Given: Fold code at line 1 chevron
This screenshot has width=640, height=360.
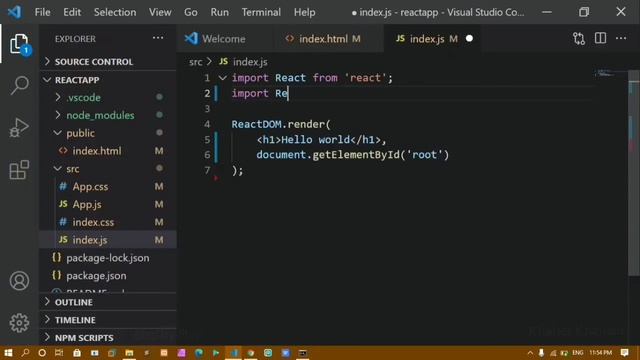Looking at the screenshot, I should point(222,78).
